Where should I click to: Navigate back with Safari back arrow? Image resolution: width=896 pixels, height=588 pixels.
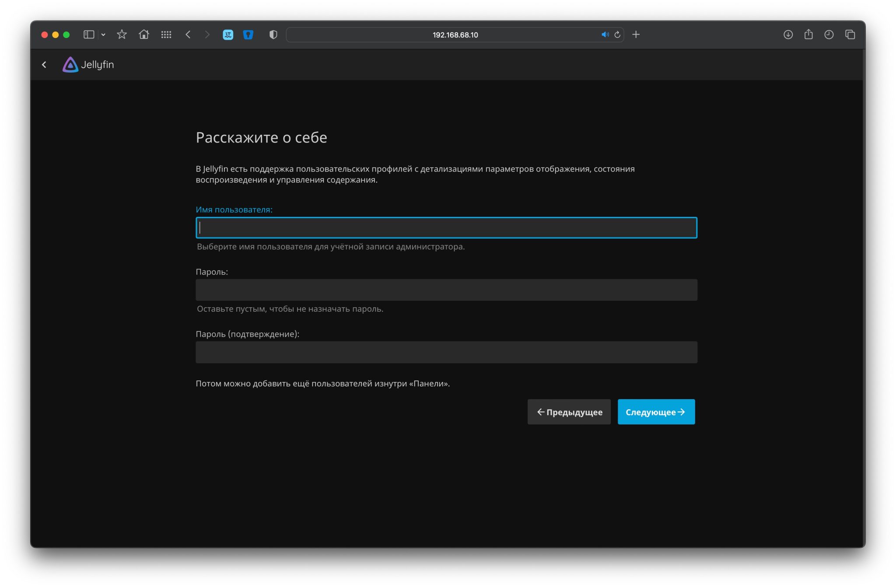188,35
